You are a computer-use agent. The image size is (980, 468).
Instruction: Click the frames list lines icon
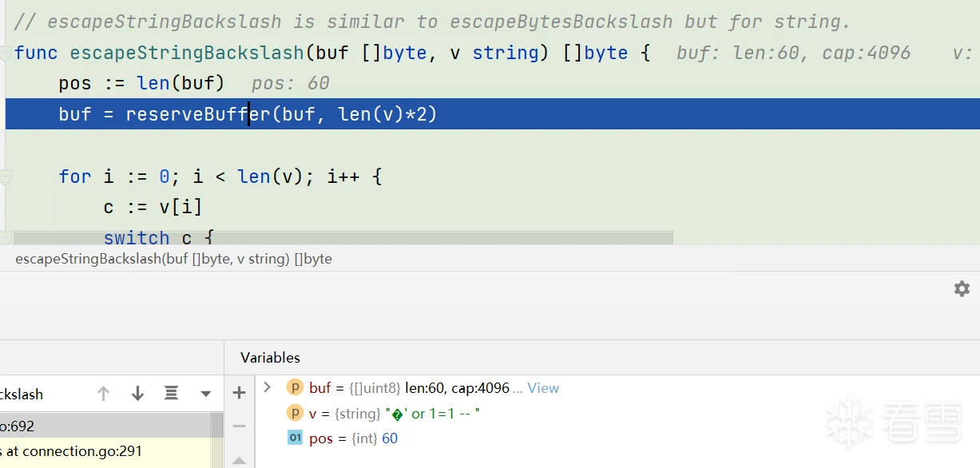click(x=171, y=393)
